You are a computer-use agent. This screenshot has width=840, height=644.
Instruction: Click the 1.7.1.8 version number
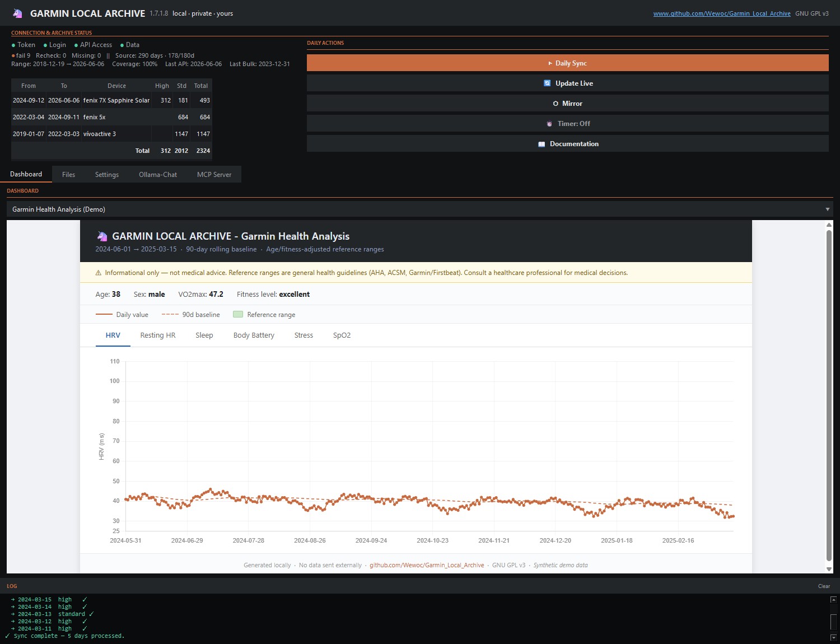[x=158, y=13]
